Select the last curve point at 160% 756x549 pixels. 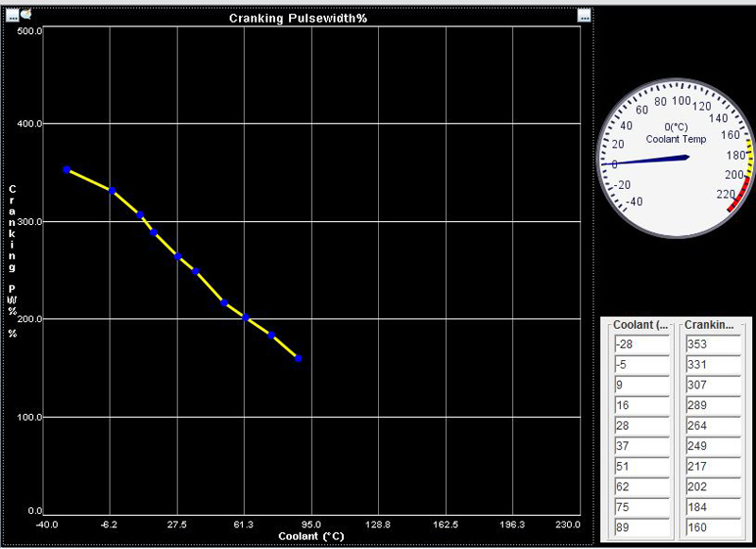pos(298,358)
